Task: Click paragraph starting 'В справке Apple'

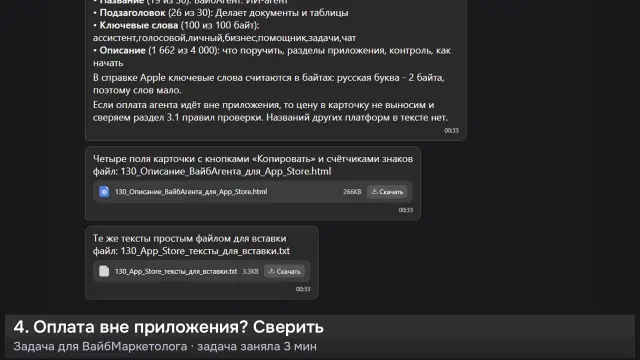Action: pyautogui.click(x=269, y=84)
